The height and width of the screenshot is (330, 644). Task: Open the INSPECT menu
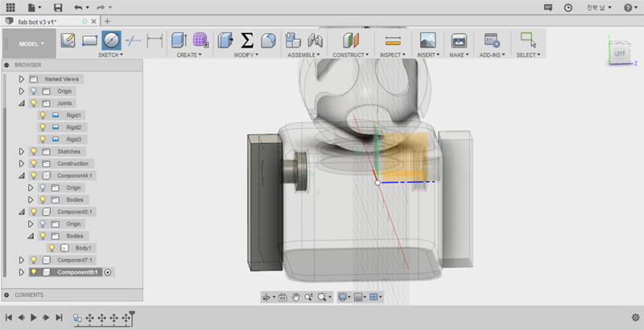coord(393,55)
